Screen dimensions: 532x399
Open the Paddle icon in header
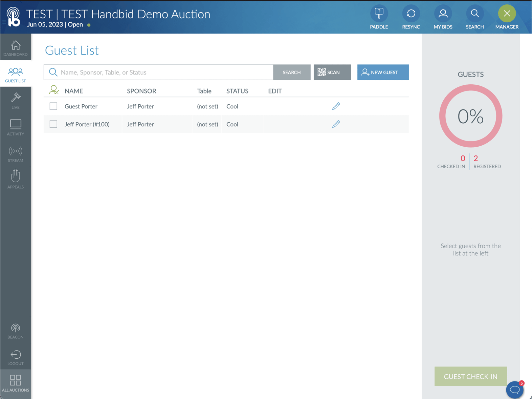[x=379, y=14]
